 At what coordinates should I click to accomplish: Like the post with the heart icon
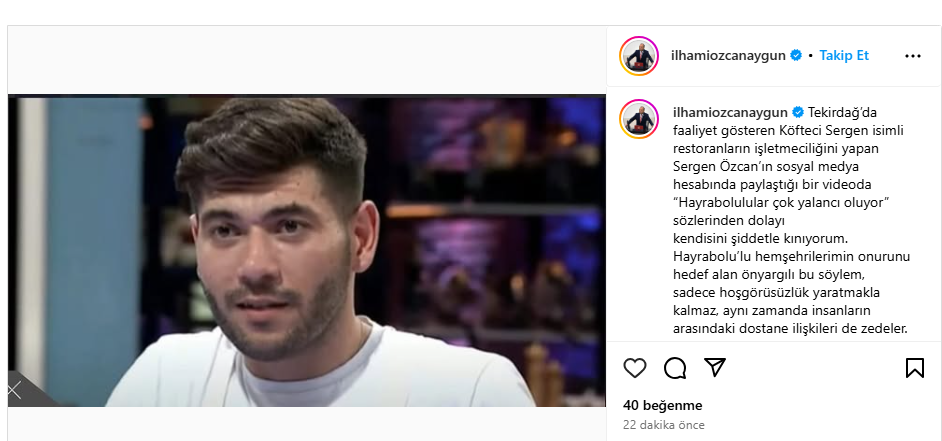point(634,368)
